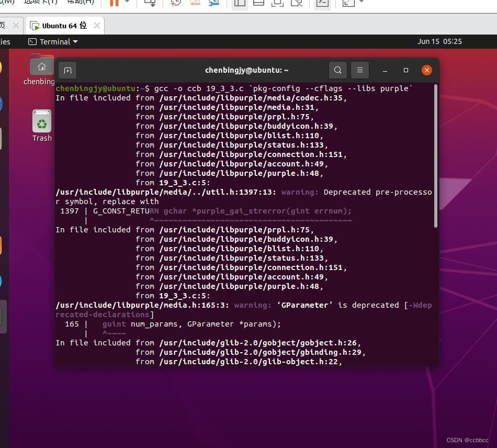The width and height of the screenshot is (497, 448).
Task: Open a new terminal tab
Action: [x=68, y=70]
